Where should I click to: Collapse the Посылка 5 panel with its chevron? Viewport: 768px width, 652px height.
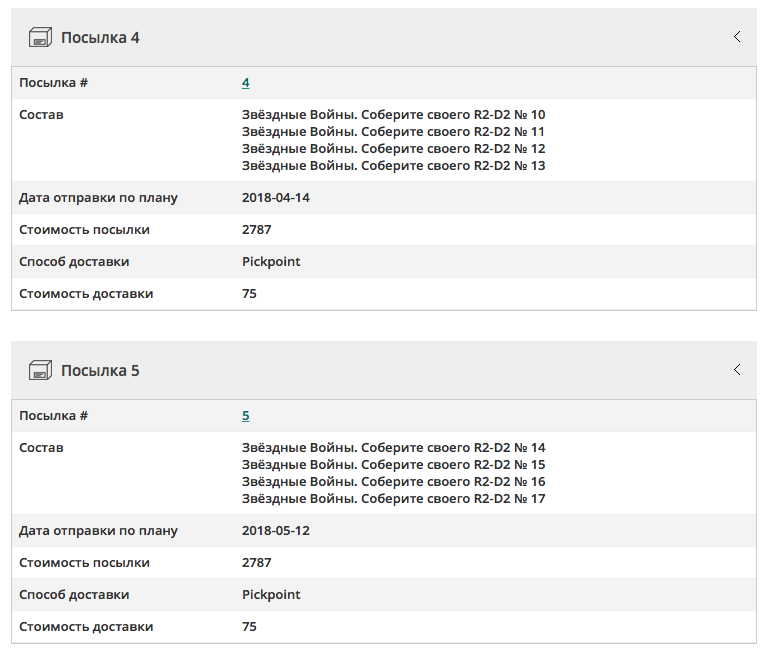737,370
